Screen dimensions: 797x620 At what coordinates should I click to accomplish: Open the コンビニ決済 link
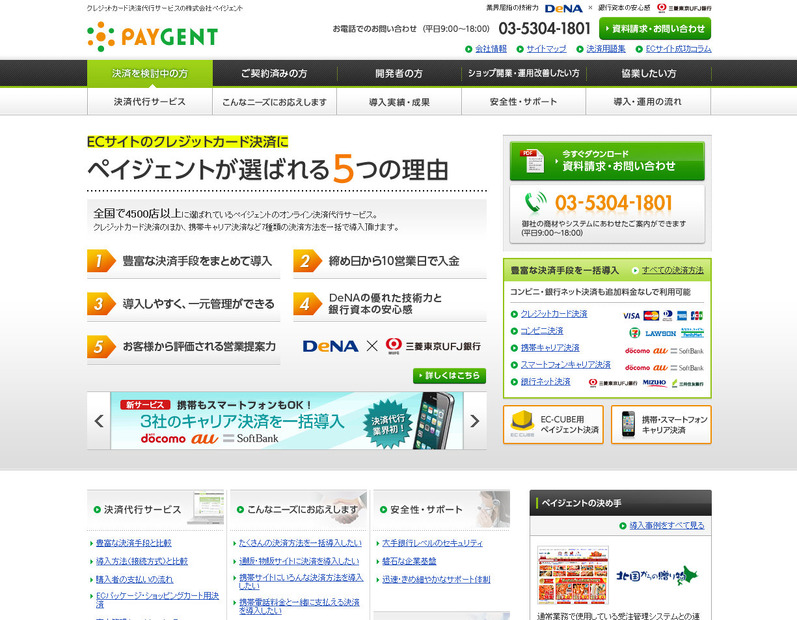(x=542, y=331)
